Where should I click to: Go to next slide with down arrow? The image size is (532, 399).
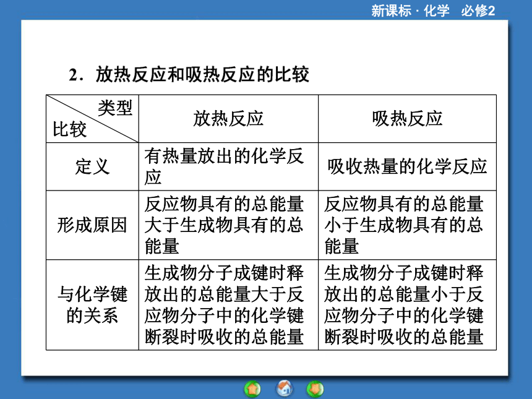(x=315, y=389)
